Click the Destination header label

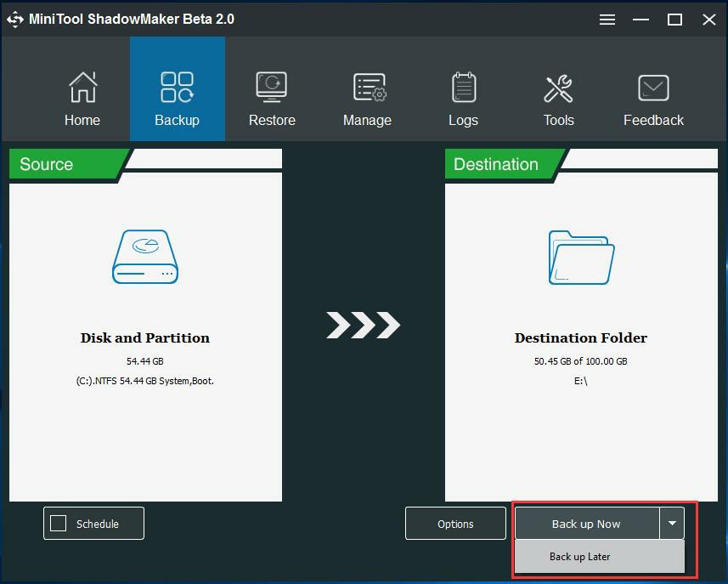click(496, 164)
